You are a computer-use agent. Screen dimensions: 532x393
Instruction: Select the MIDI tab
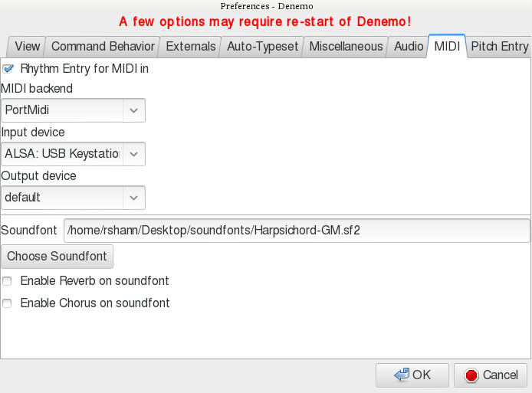(x=448, y=47)
